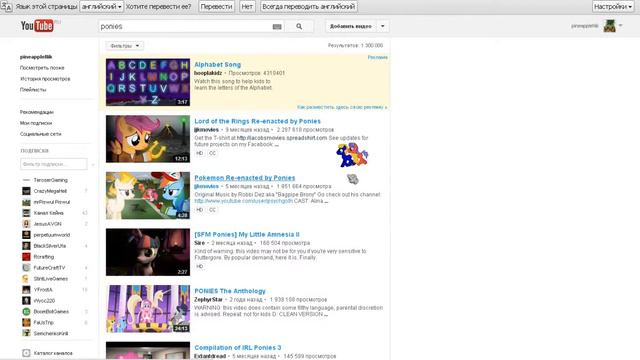Open '[SFM Ponies] My Little Amnesia II' title
The width and height of the screenshot is (640, 360).
[247, 234]
